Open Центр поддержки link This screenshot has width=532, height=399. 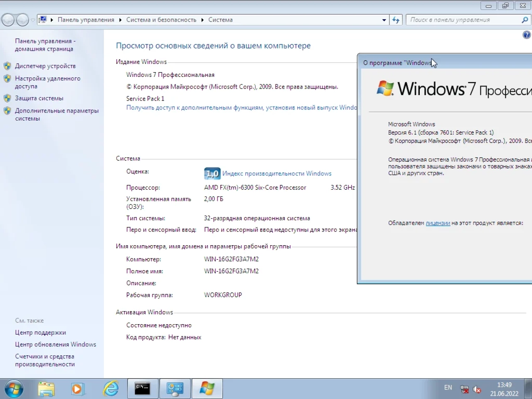tap(40, 332)
